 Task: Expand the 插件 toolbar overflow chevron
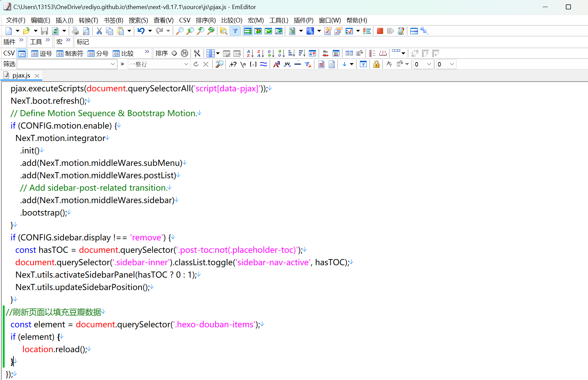tap(21, 40)
